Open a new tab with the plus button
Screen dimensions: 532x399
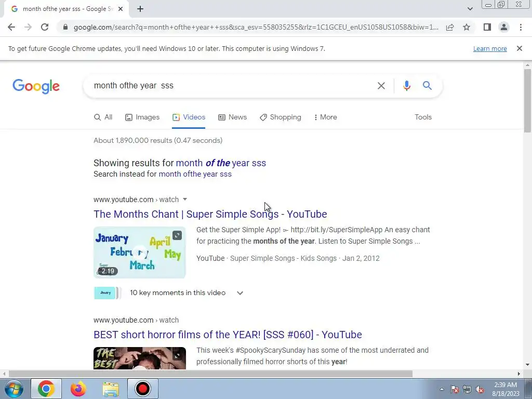click(140, 9)
